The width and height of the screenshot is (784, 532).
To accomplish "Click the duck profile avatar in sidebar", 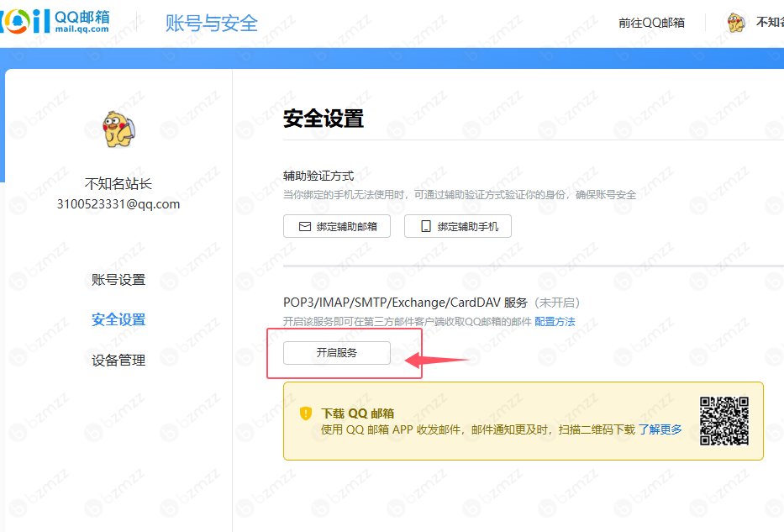I will point(118,129).
